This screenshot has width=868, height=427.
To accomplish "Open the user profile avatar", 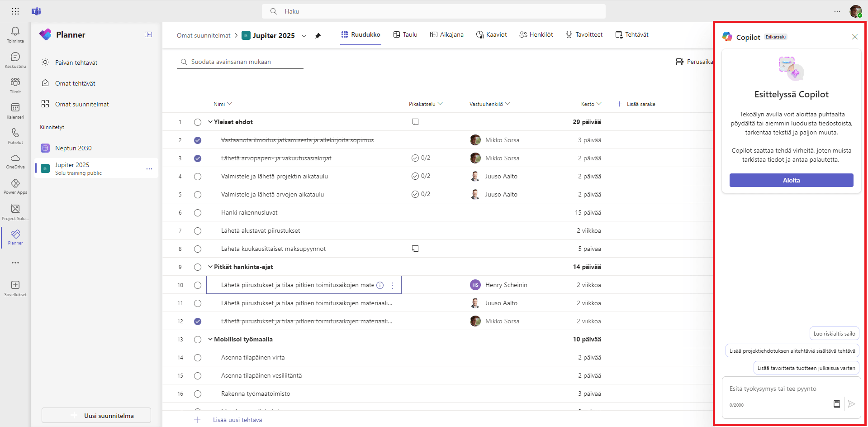I will tap(855, 11).
